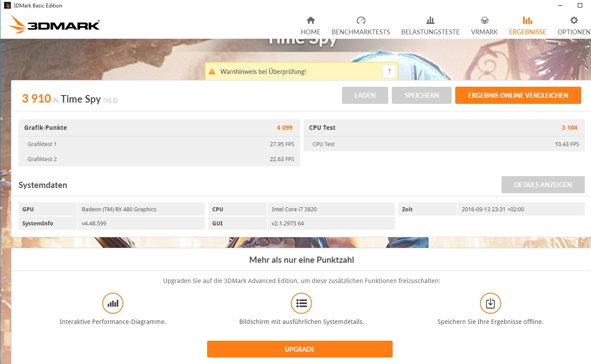Click the system details list icon
Viewport: 591px width, 364px height.
[301, 303]
